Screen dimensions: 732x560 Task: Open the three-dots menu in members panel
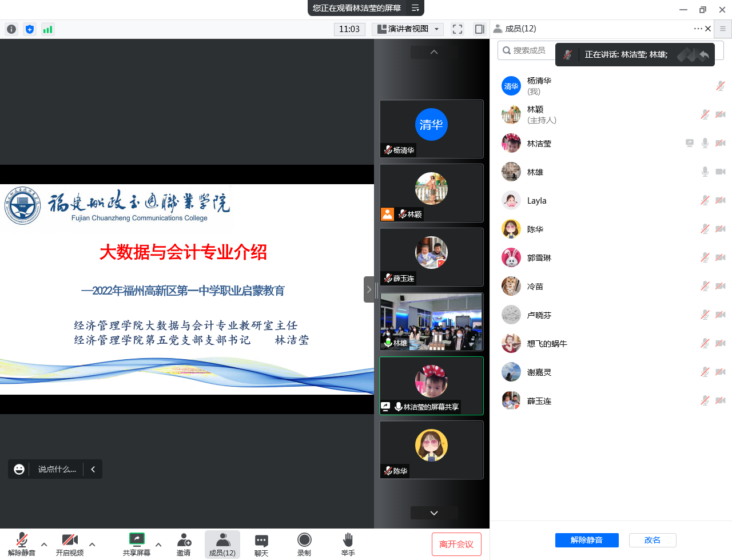click(x=698, y=29)
